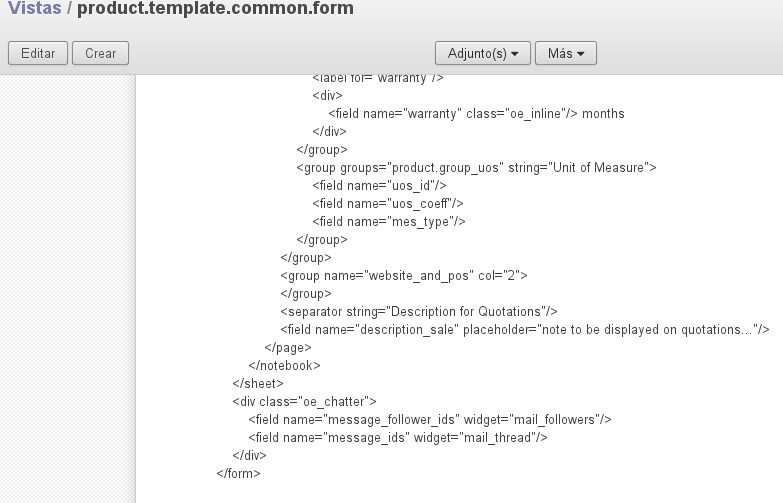783x503 pixels.
Task: Expand the Más dropdown menu
Action: click(x=566, y=53)
